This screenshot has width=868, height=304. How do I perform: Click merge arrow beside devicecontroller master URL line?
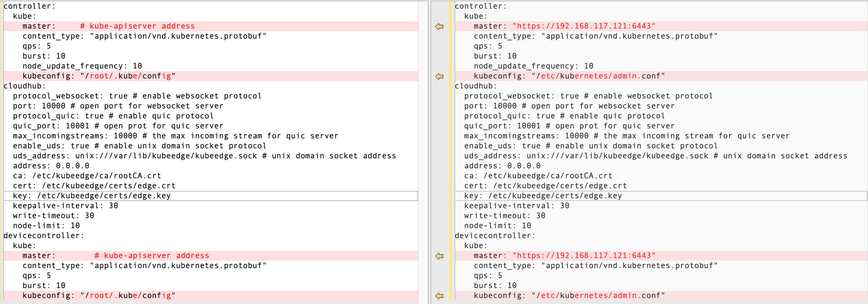click(439, 256)
